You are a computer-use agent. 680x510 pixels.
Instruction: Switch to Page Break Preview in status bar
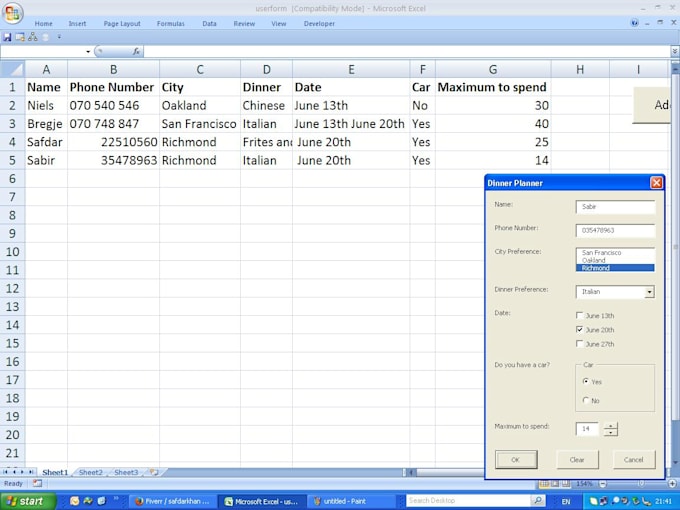[x=566, y=483]
